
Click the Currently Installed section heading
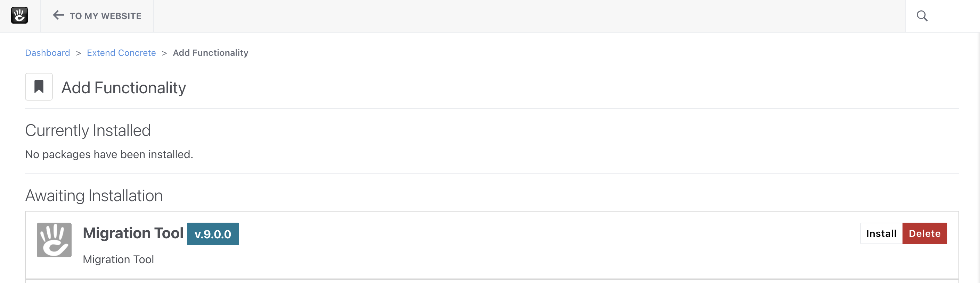point(88,130)
